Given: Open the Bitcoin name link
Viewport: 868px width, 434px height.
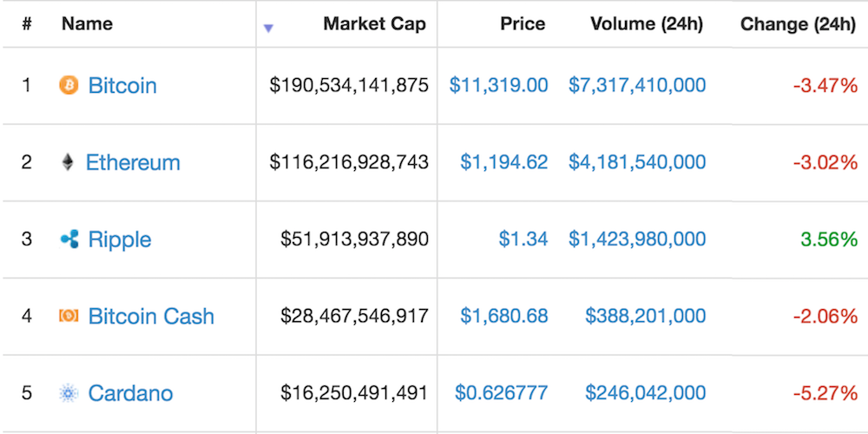Looking at the screenshot, I should coord(122,86).
